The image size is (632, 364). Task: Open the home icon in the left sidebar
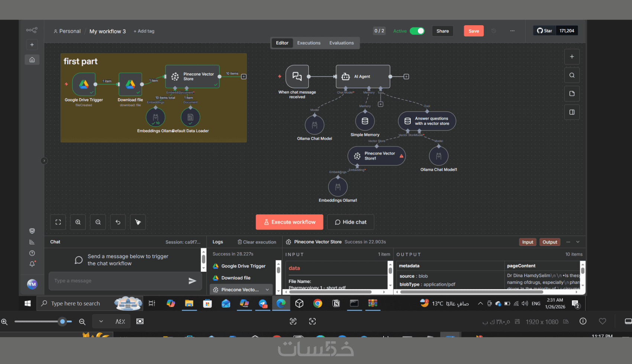click(32, 60)
